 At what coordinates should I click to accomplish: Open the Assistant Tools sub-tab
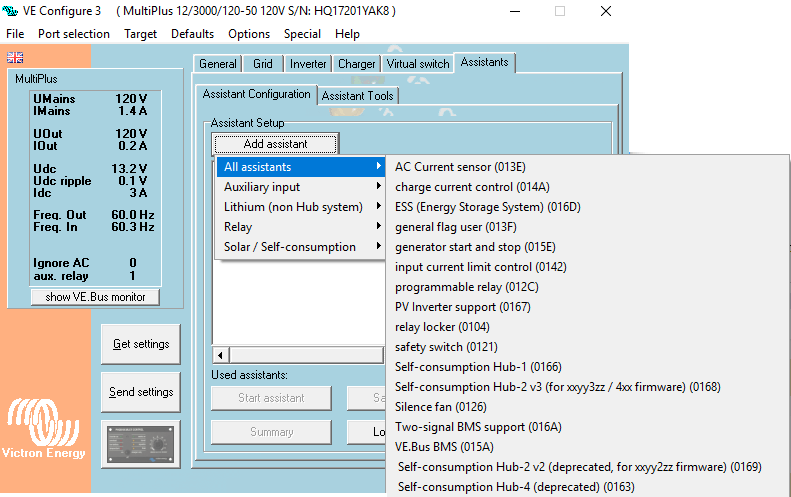(x=357, y=96)
